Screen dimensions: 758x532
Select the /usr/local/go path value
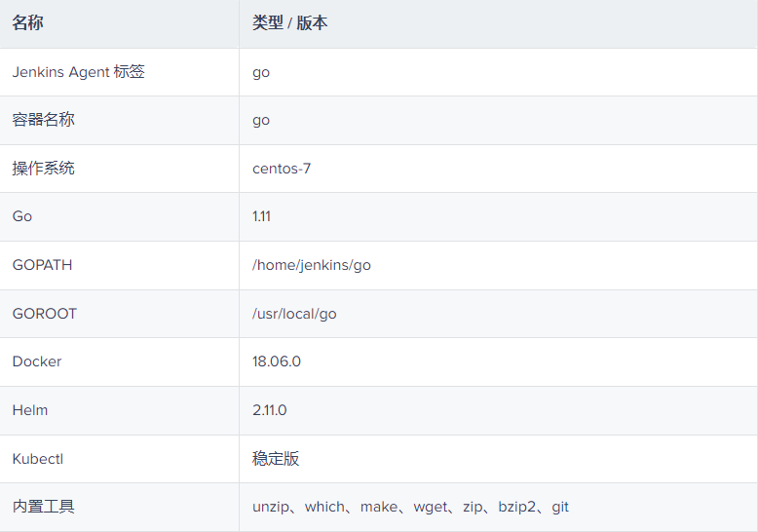(x=294, y=314)
